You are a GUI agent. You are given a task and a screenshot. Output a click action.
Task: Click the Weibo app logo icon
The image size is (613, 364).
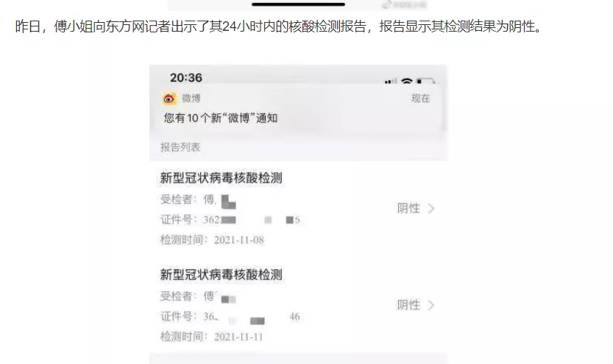pyautogui.click(x=169, y=99)
